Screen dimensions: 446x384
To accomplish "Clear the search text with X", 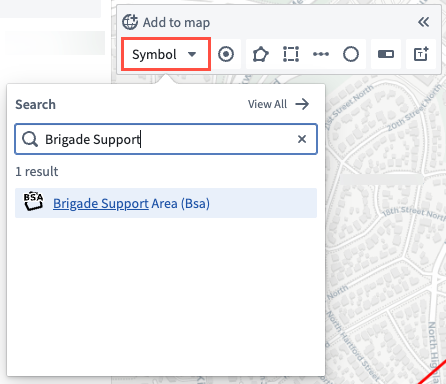I will coord(302,139).
